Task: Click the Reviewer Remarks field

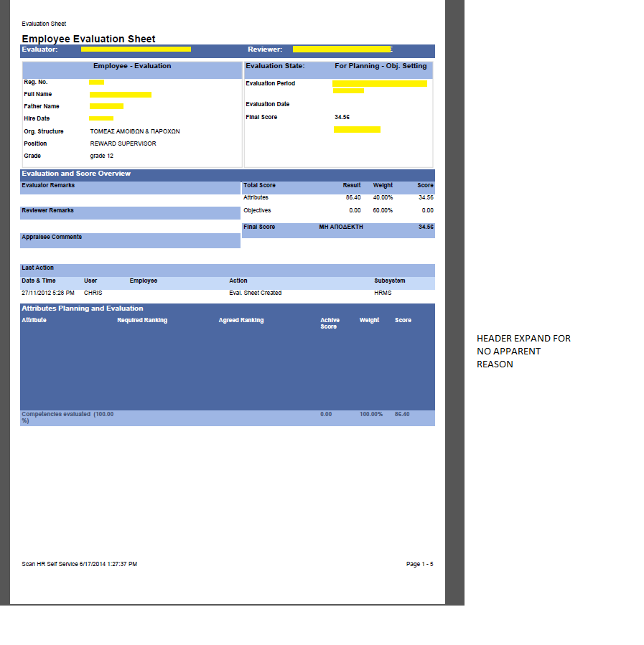Action: tap(131, 213)
